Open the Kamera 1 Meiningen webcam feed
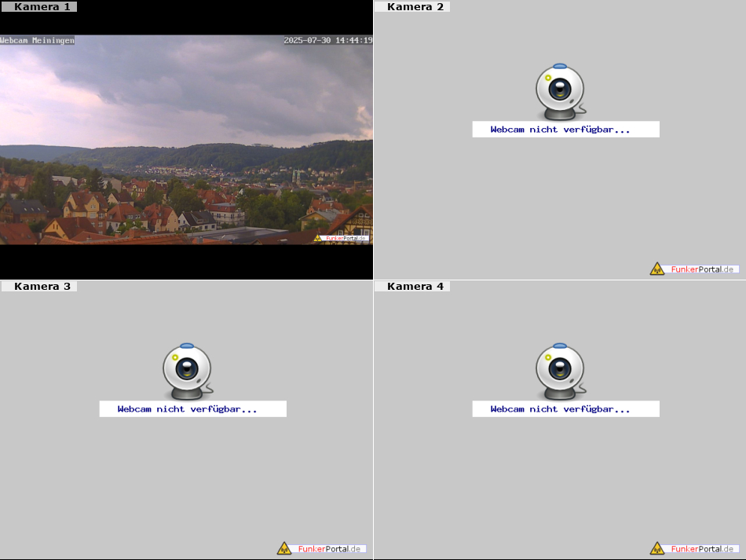 pyautogui.click(x=186, y=139)
